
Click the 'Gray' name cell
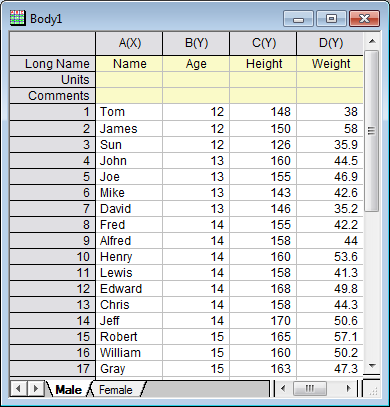[129, 369]
